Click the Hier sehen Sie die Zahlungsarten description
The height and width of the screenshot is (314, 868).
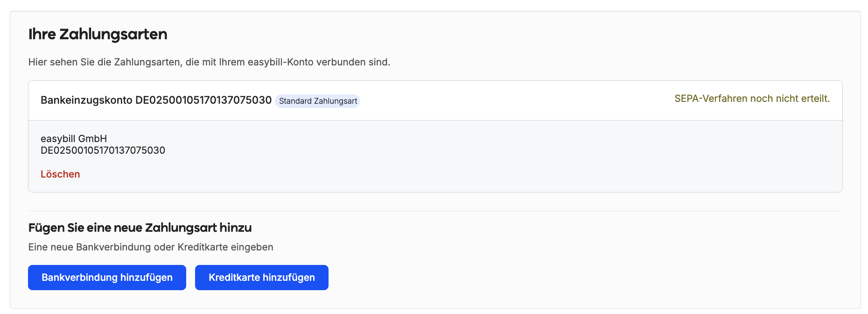[x=209, y=62]
